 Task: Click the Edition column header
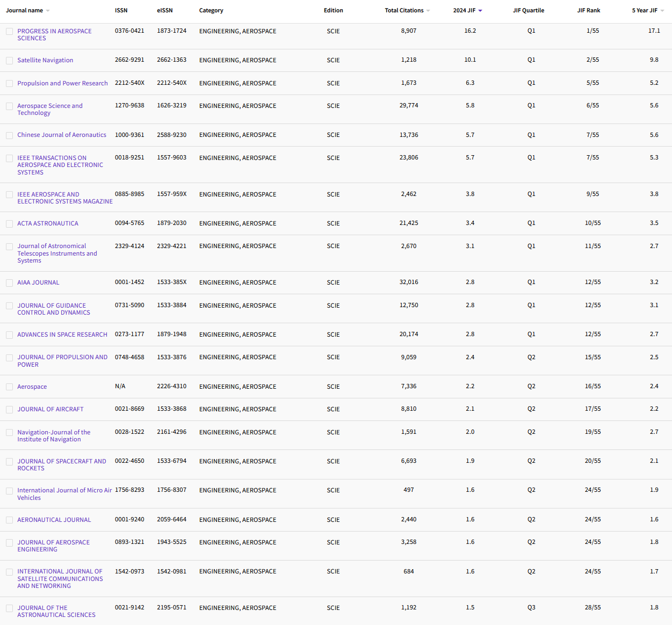click(x=333, y=10)
